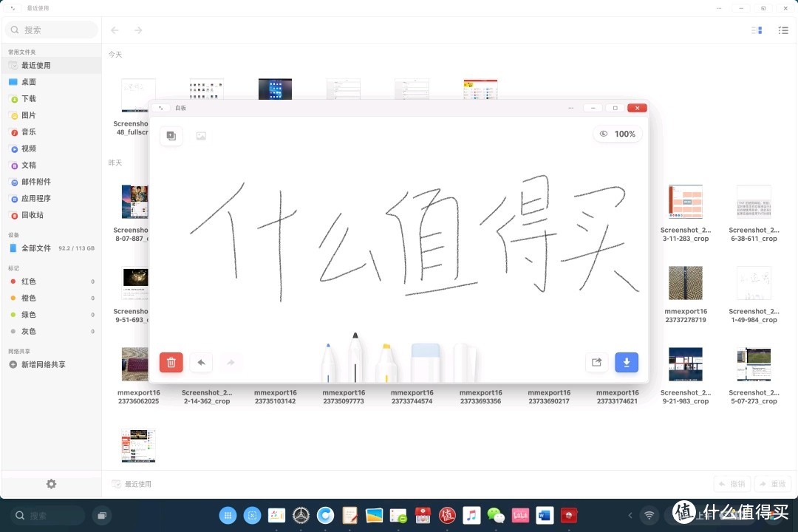Open 回收站 in the sidebar
798x532 pixels.
52,215
